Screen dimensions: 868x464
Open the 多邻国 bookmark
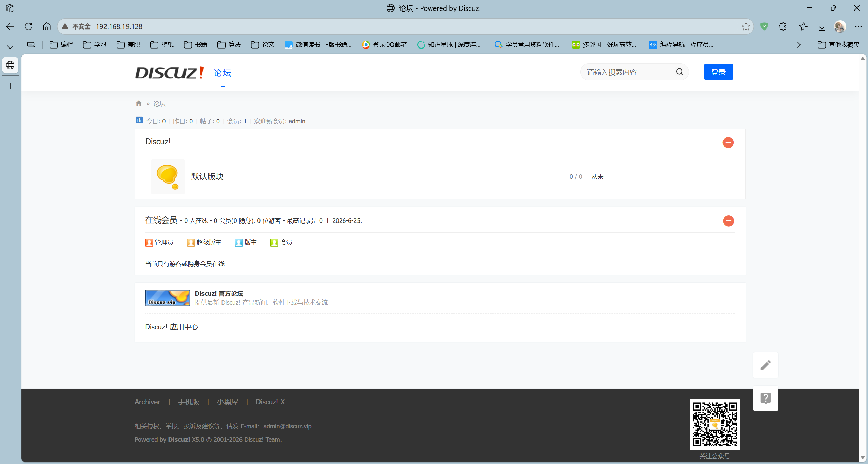[x=604, y=45]
